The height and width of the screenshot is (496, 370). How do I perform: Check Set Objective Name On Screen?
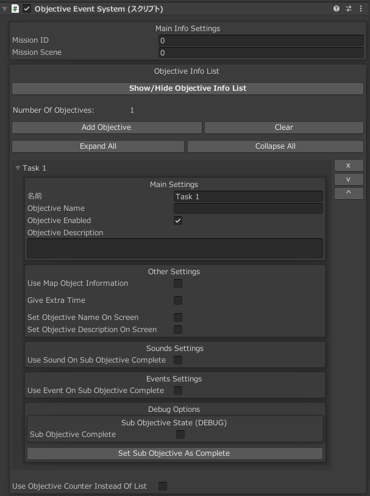(x=178, y=317)
